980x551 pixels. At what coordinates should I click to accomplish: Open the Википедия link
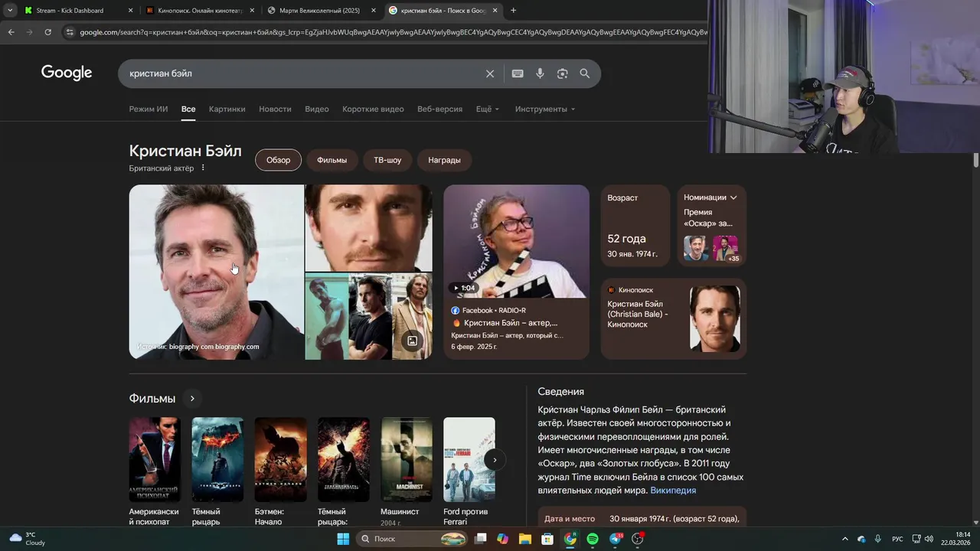(673, 491)
